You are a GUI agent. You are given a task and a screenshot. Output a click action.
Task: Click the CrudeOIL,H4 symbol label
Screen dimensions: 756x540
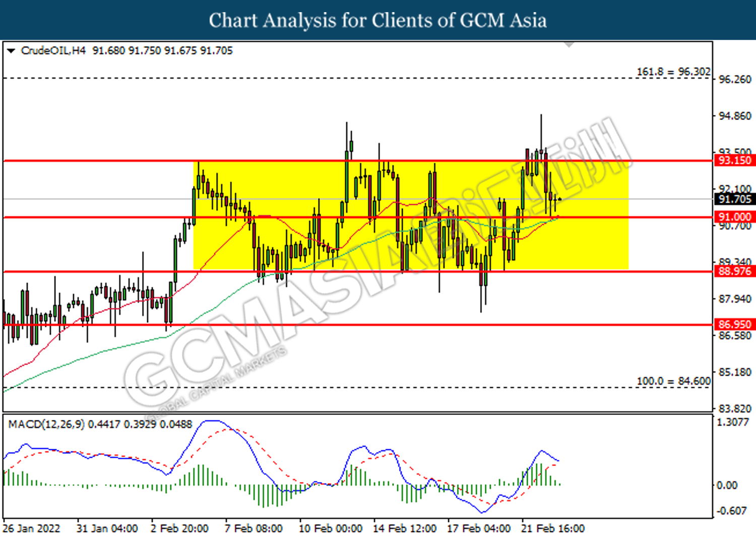click(x=53, y=50)
